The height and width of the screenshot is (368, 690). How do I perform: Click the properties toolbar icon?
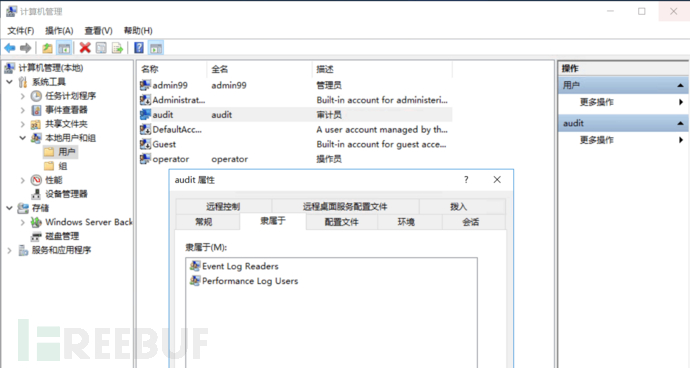pyautogui.click(x=101, y=48)
